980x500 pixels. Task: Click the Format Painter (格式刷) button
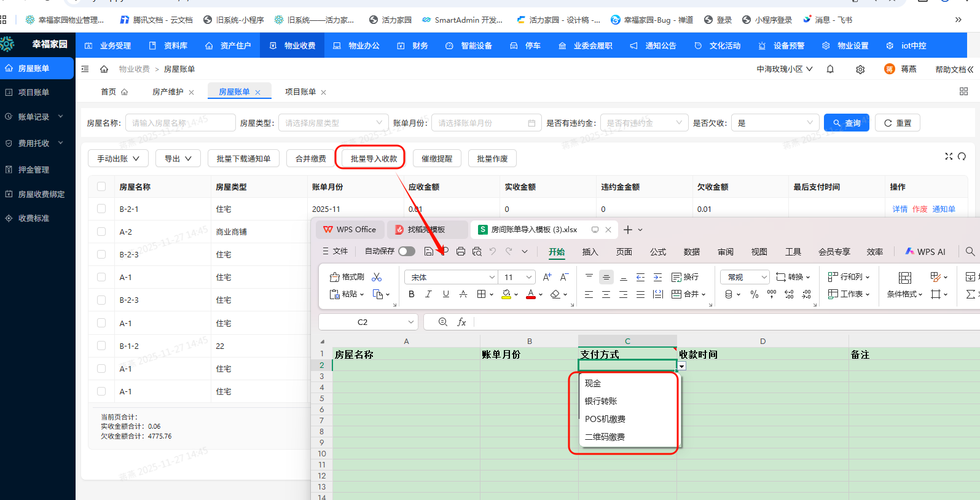tap(347, 277)
